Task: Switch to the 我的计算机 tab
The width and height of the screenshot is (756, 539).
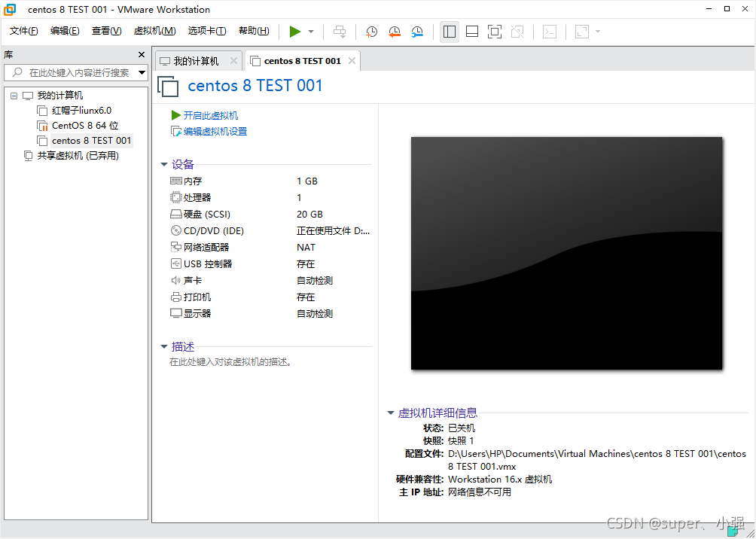Action: pyautogui.click(x=196, y=60)
